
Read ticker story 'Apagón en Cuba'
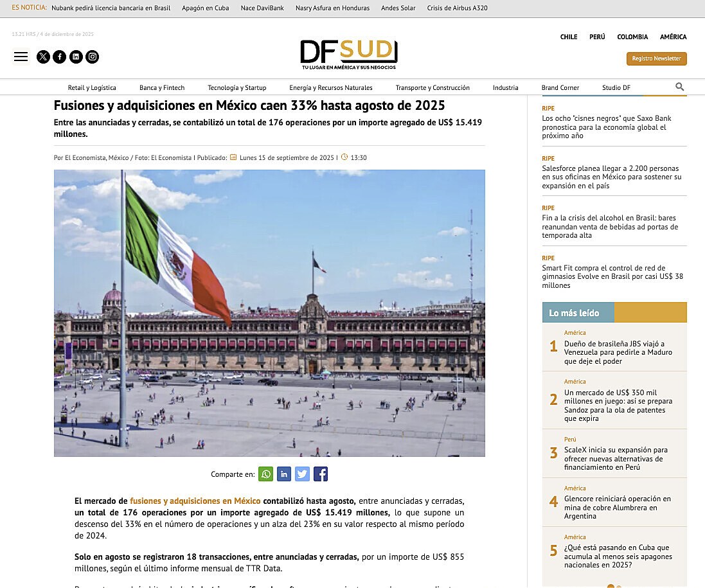(205, 8)
